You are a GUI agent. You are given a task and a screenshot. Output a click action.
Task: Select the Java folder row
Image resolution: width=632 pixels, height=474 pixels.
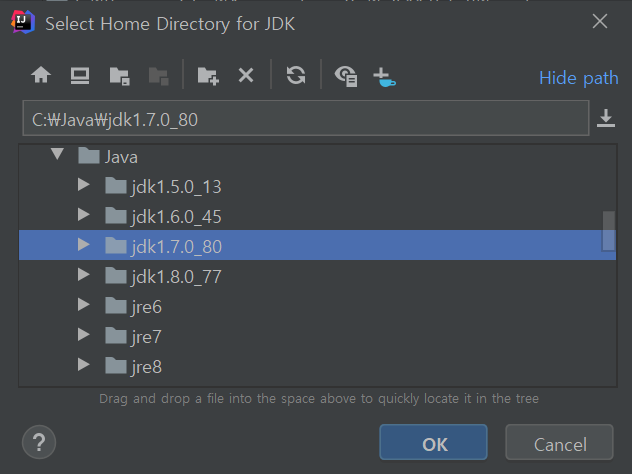coord(318,156)
